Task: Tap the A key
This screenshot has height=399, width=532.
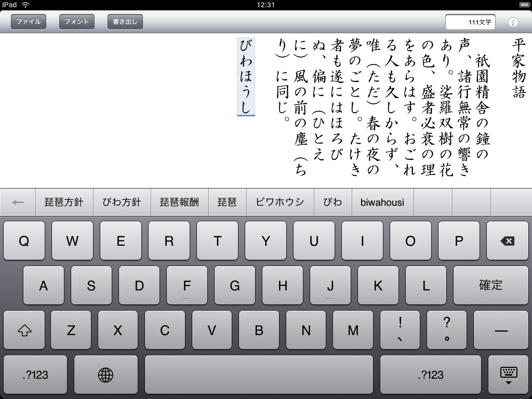Action: (x=44, y=285)
